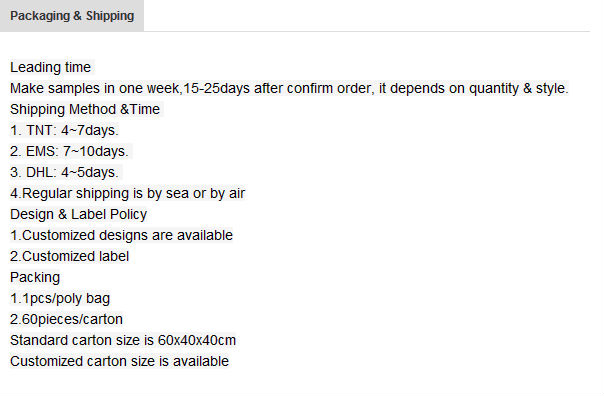Image resolution: width=604 pixels, height=396 pixels.
Task: Click the 1pcs/poly bag line
Action: [60, 299]
